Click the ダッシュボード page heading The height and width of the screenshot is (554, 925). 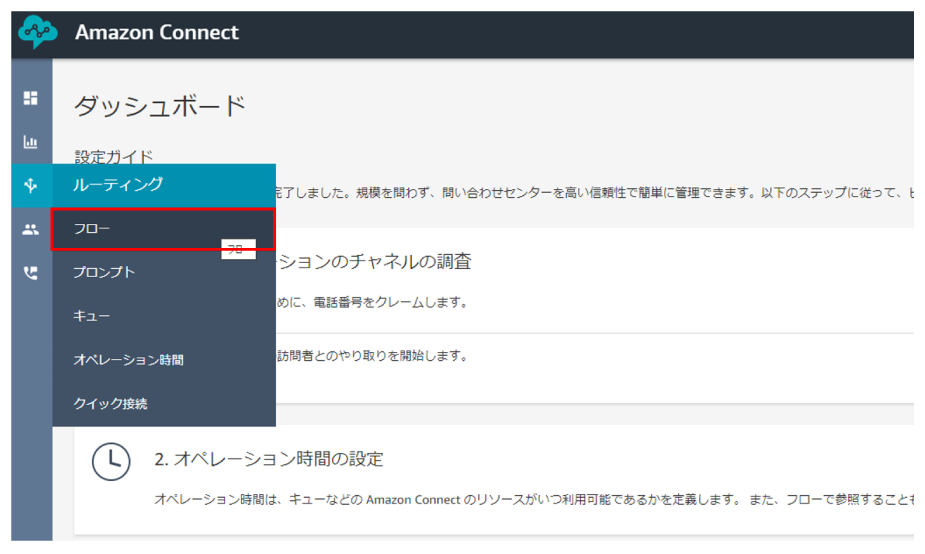pos(160,106)
